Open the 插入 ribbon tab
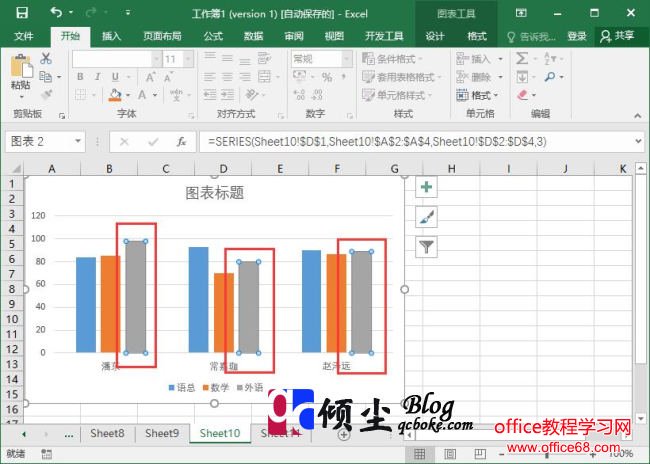Viewport: 650px width, 464px height. [112, 36]
